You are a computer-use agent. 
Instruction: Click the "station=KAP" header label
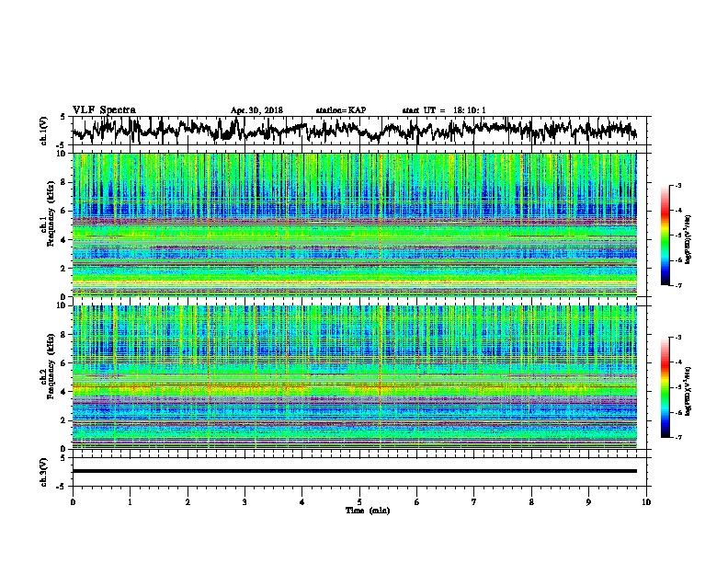pyautogui.click(x=341, y=110)
